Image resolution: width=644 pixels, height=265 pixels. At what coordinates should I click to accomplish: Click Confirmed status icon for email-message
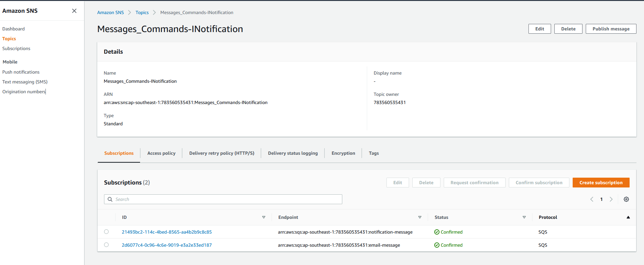tap(437, 245)
